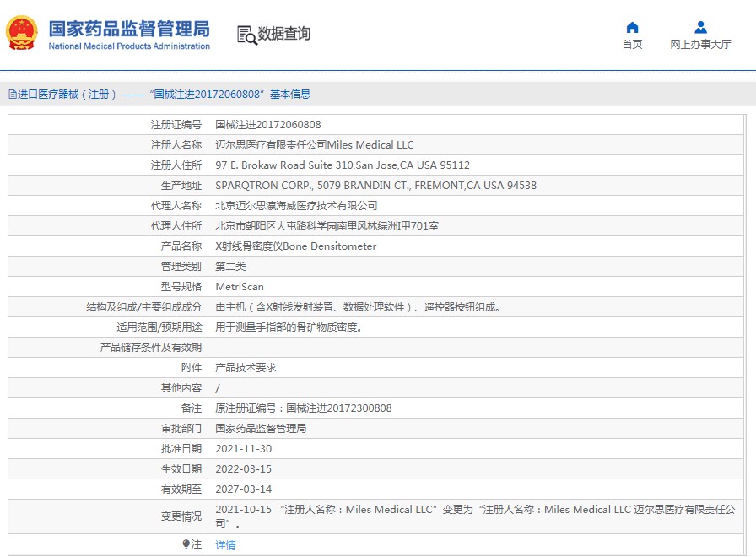Click the national emblem logo

pyautogui.click(x=22, y=33)
